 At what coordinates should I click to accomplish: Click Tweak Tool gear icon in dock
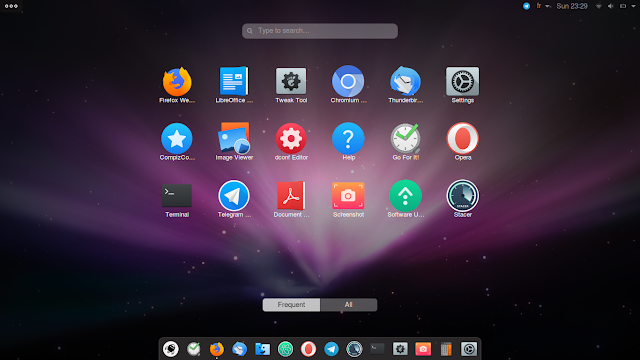pos(400,349)
